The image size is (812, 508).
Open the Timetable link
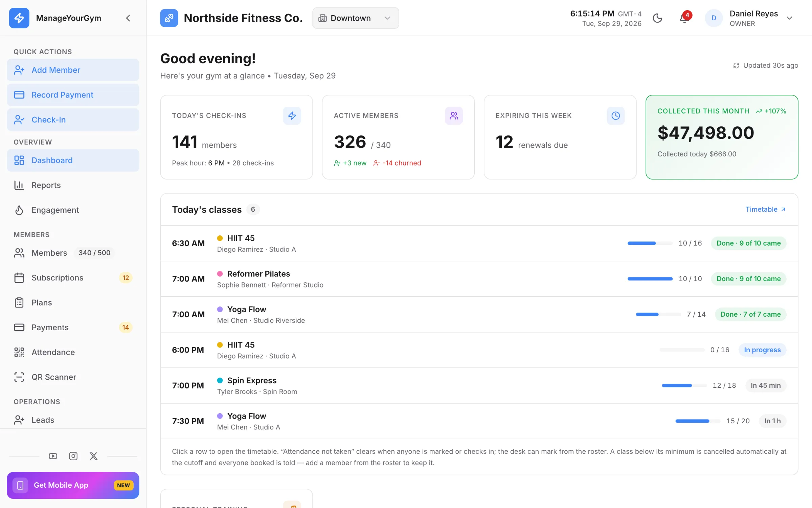765,209
